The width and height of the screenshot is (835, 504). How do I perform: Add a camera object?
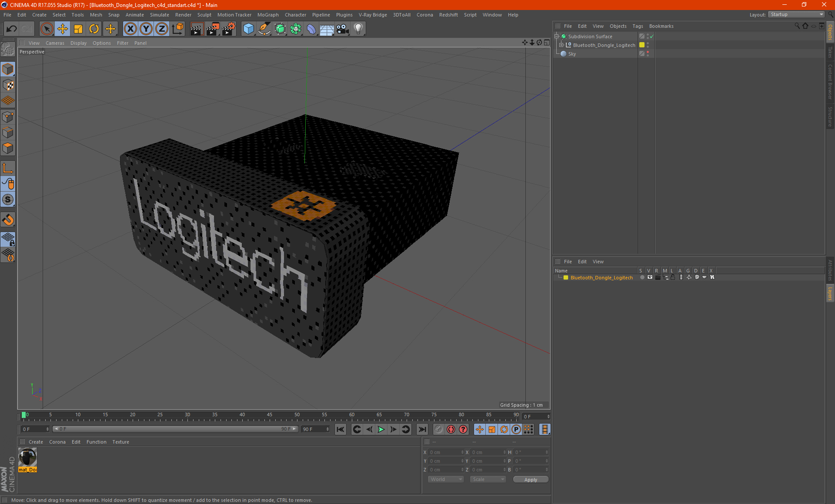click(x=343, y=29)
